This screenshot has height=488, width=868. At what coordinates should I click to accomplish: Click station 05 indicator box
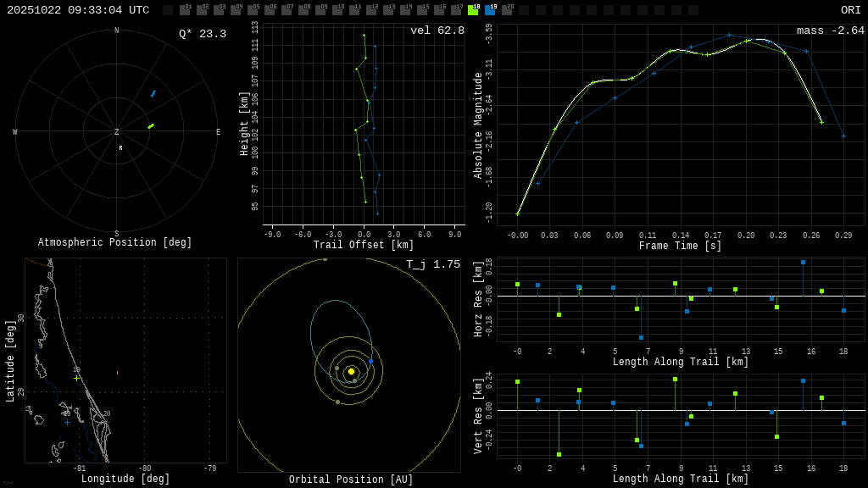point(253,10)
